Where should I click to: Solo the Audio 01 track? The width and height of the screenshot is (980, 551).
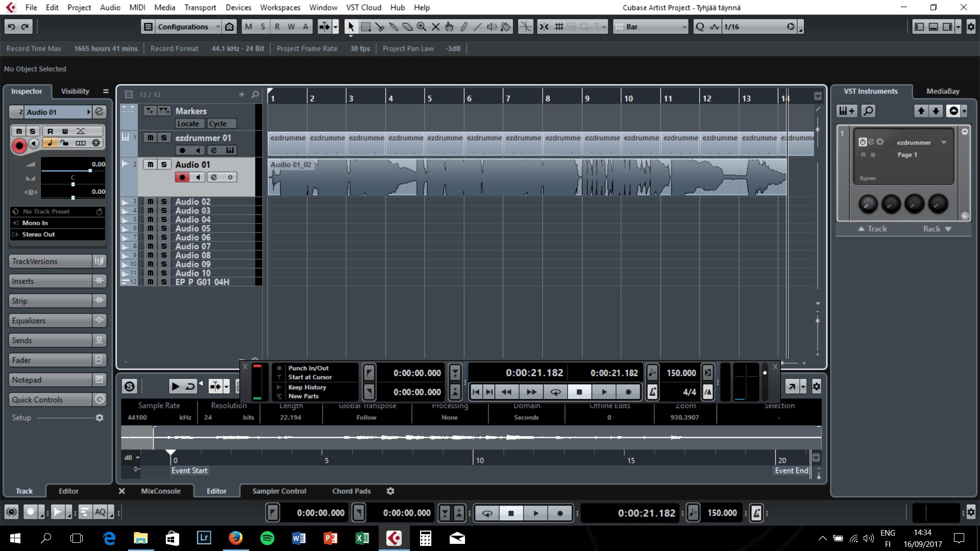163,164
